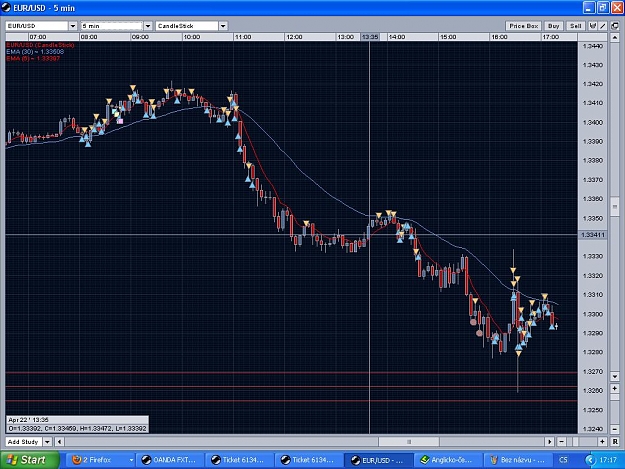
Task: Open the CandleStick chart type dropdown arrow
Action: 223,26
